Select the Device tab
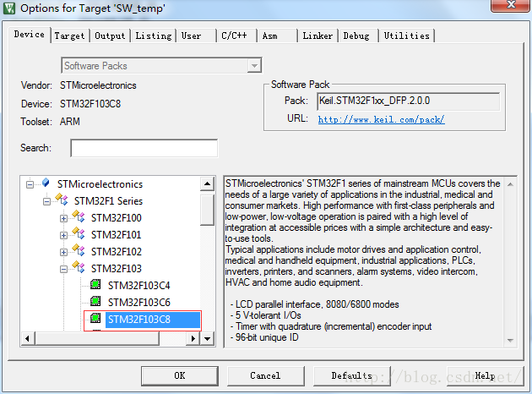 pyautogui.click(x=30, y=35)
